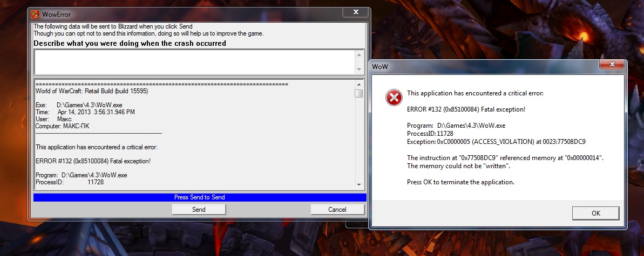
Task: Click 'World of WarCraft: Retail Build (build 15595)' line
Action: coord(92,91)
